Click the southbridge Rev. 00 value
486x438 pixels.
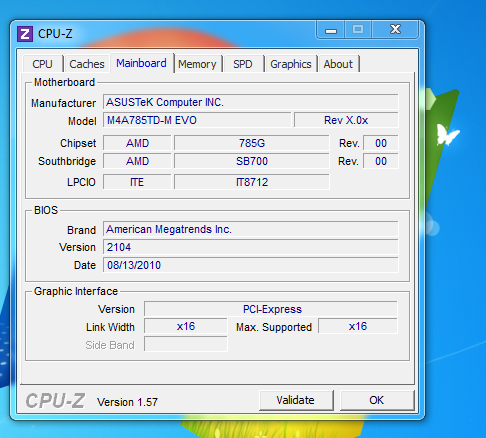(381, 161)
